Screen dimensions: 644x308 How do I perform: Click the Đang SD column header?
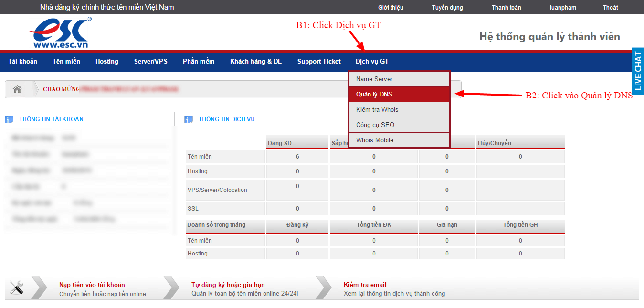(297, 142)
